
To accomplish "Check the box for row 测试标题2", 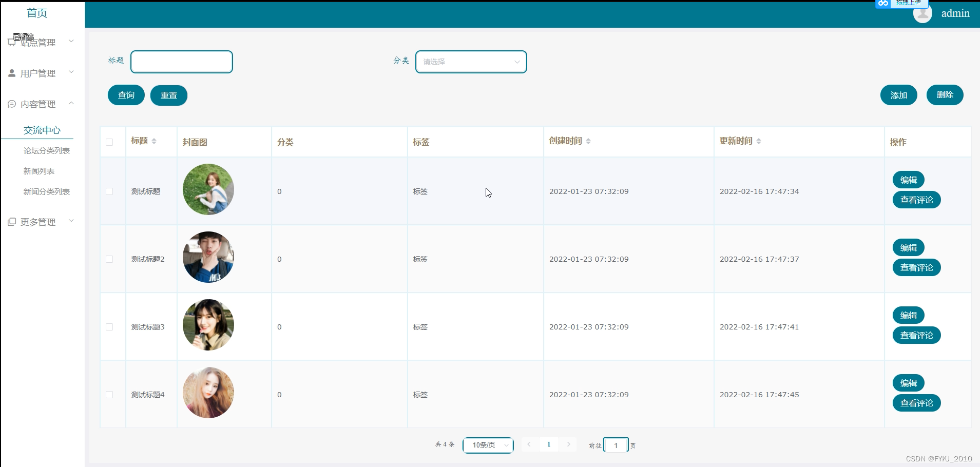I will (109, 259).
